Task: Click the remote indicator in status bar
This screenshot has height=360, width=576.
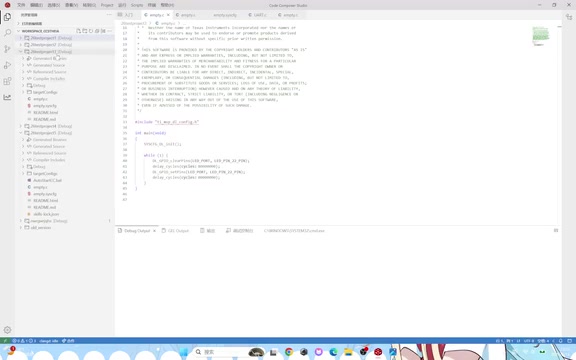Action: [5, 341]
